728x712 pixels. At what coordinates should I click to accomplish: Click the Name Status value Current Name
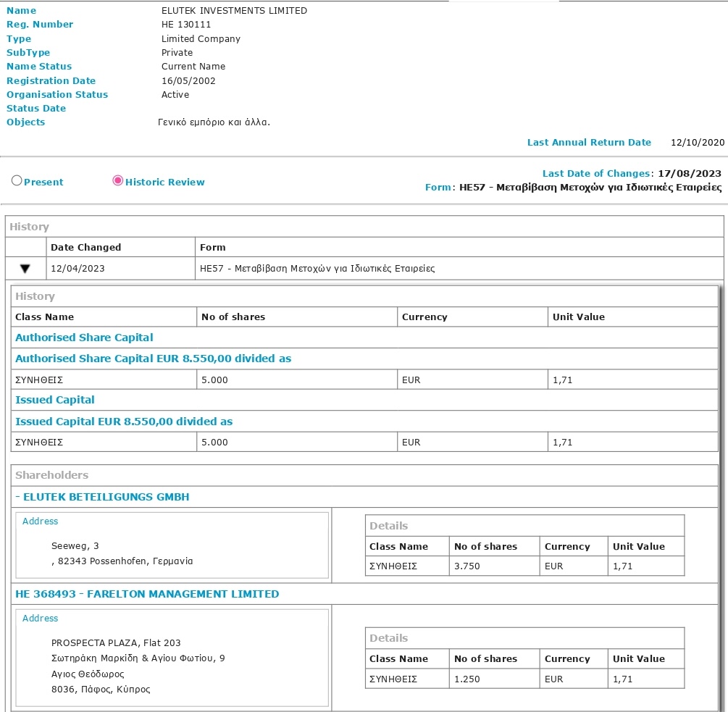click(x=193, y=67)
